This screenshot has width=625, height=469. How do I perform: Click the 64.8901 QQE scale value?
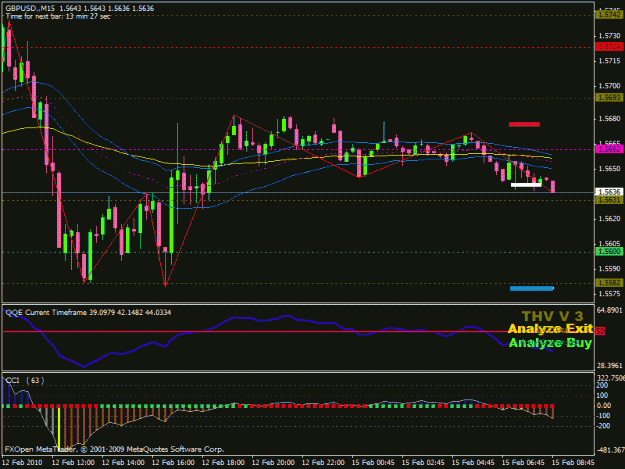coord(610,310)
